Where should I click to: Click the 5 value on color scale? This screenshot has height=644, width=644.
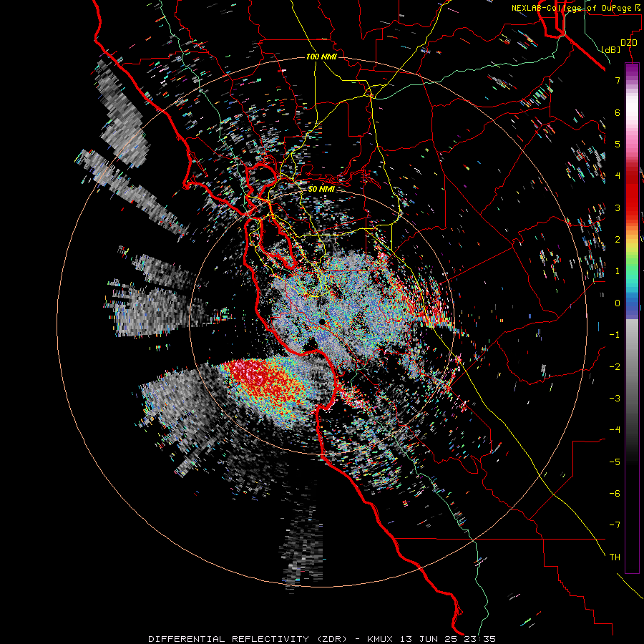point(618,144)
